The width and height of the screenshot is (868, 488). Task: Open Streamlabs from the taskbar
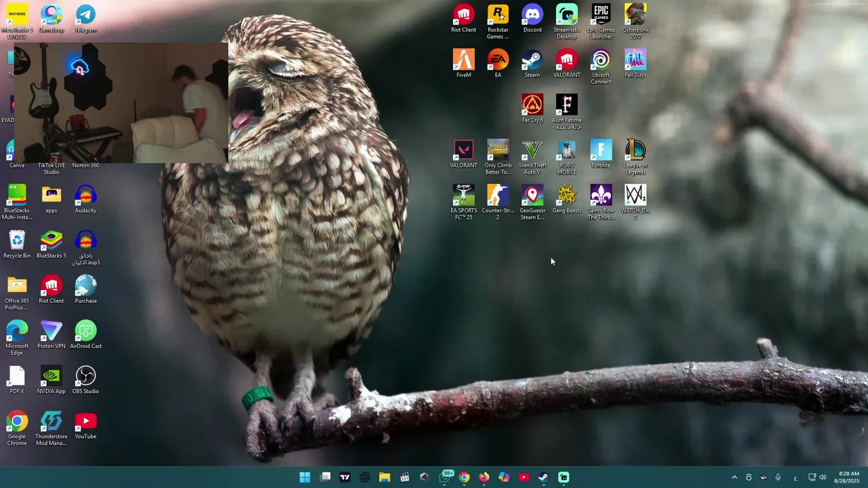(x=564, y=477)
